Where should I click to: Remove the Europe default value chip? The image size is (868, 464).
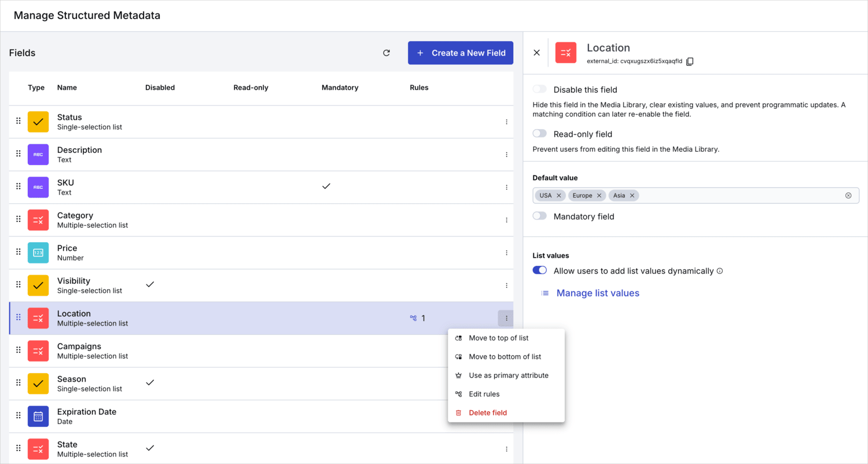pos(599,196)
